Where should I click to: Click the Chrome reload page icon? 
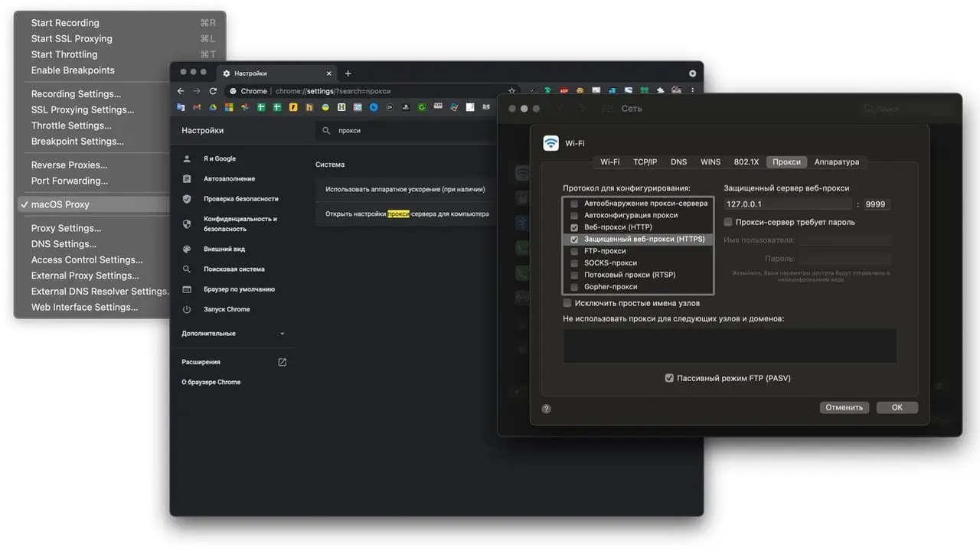click(213, 91)
